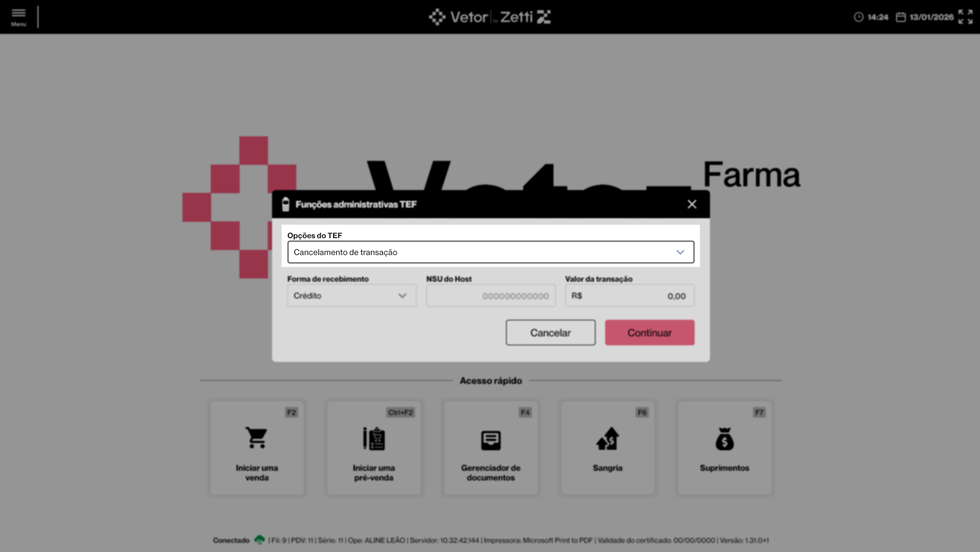Click the clock icon beside 14:24

pos(858,17)
